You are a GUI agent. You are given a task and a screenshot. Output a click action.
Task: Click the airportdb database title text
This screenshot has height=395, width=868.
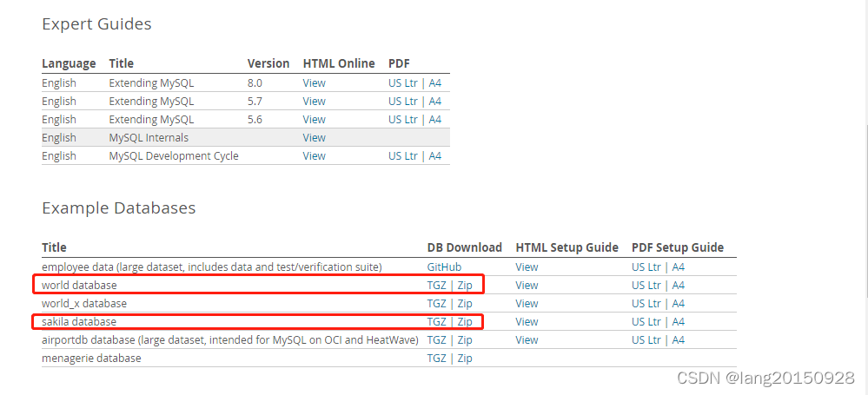(x=230, y=341)
